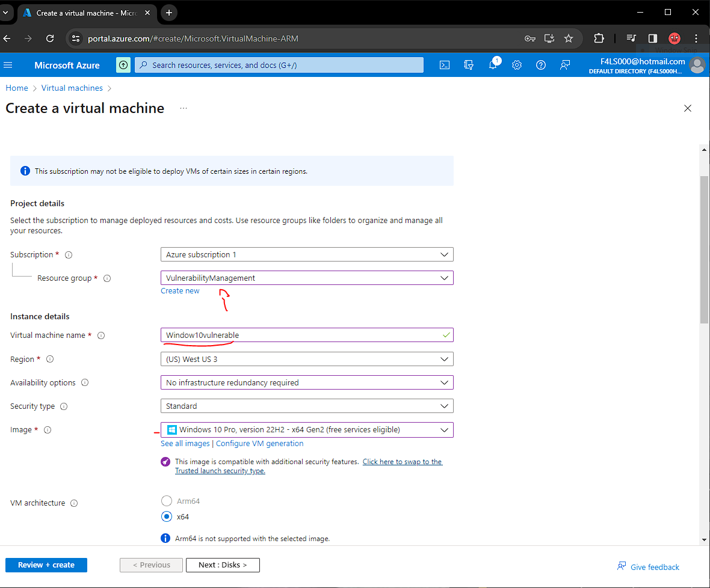710x588 pixels.
Task: Go to Home breadcrumb
Action: click(x=17, y=88)
